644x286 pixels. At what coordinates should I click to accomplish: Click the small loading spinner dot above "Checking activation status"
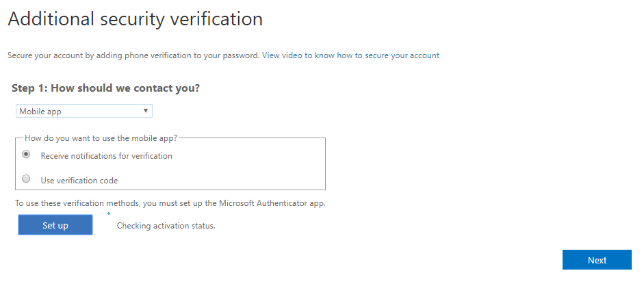pos(108,213)
